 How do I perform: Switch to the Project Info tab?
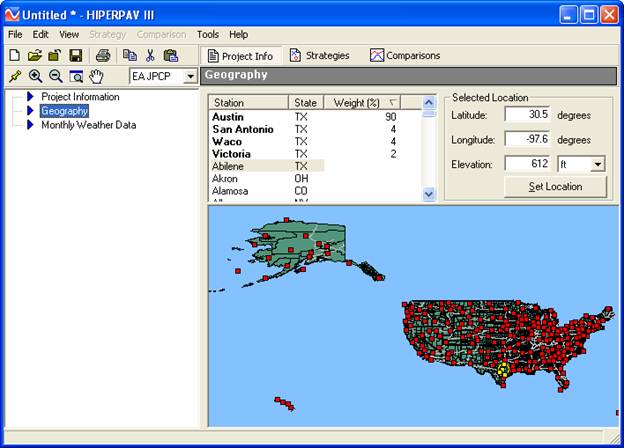pyautogui.click(x=241, y=56)
